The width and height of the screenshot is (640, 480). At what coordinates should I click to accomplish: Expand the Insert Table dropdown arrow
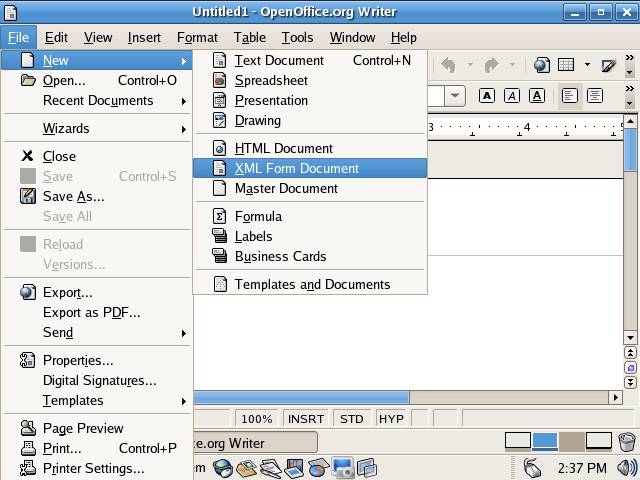587,66
